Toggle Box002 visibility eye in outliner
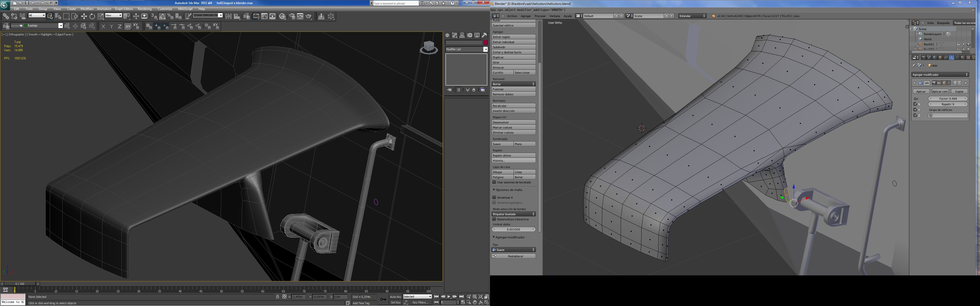The width and height of the screenshot is (980, 306). point(958,44)
